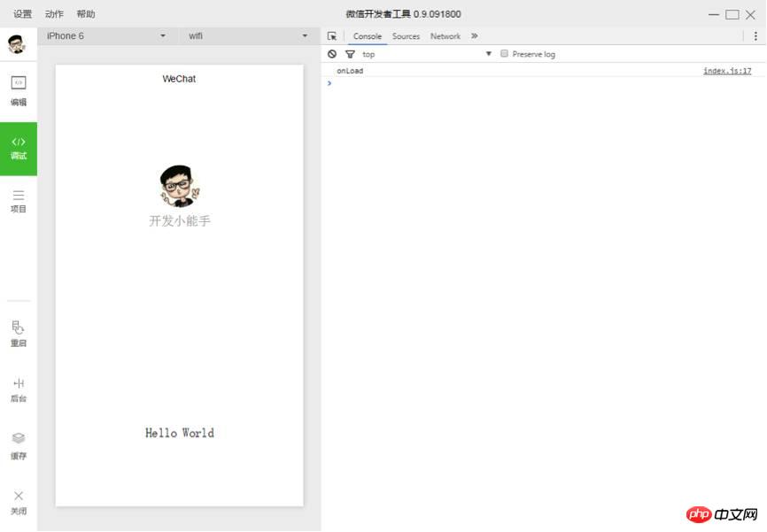Show more devtools tabs via chevron

click(x=475, y=36)
